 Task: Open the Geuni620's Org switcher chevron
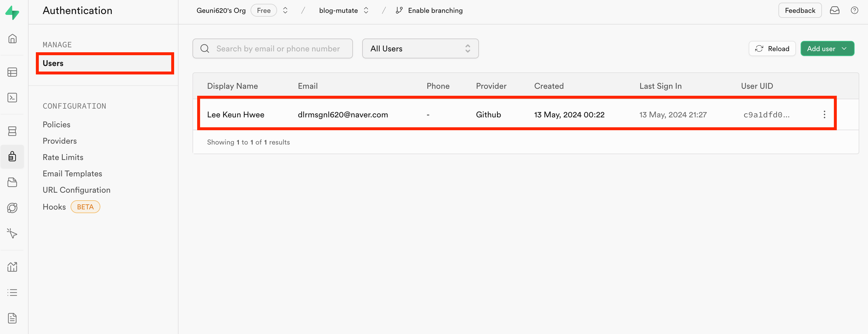(x=285, y=11)
